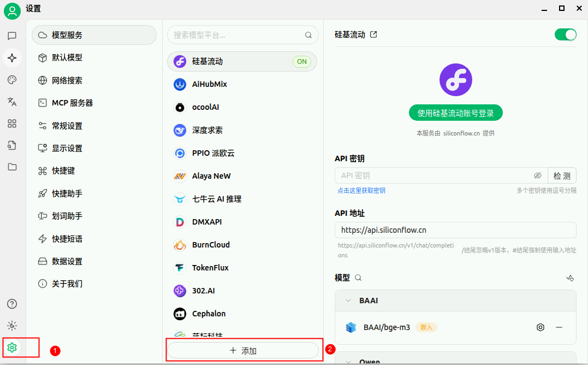Click the siliconflow.cn provider link
Viewport: 588px width, 365px height.
[461, 133]
